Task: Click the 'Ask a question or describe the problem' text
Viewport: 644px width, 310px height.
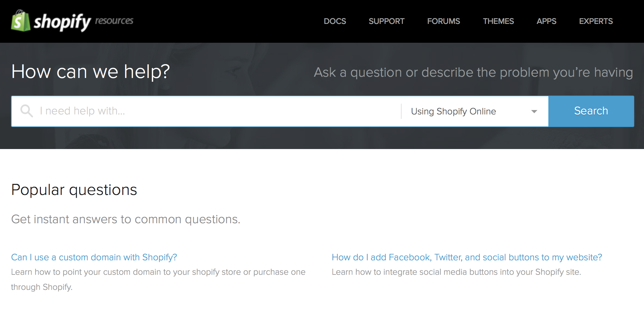Action: (x=473, y=73)
